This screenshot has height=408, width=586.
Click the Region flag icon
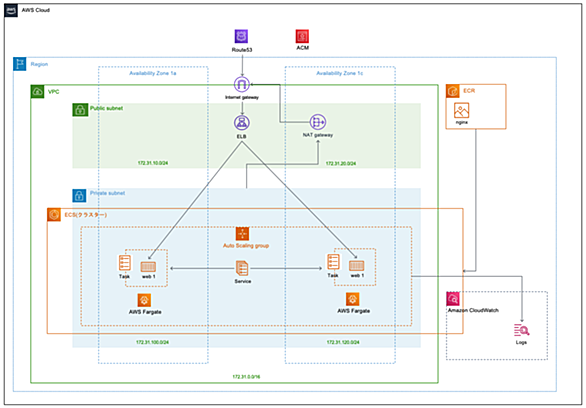20,64
